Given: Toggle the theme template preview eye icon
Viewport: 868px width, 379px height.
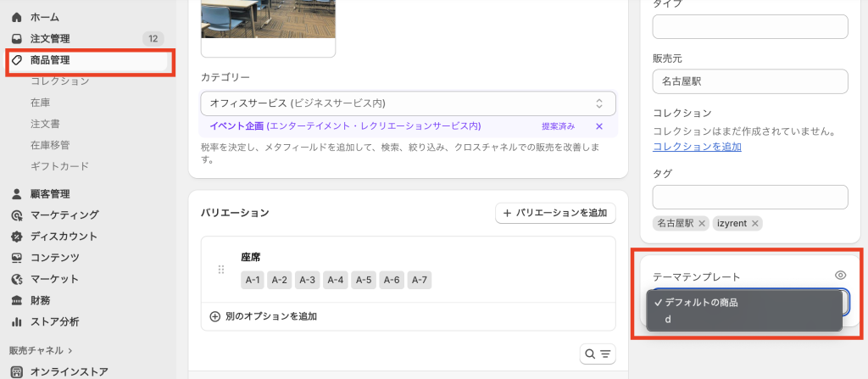Looking at the screenshot, I should click(840, 276).
